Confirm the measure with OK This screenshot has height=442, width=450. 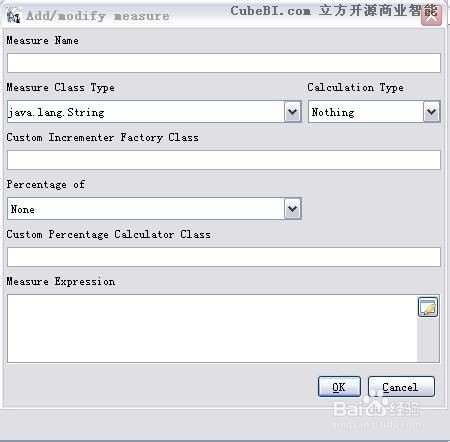tap(339, 387)
